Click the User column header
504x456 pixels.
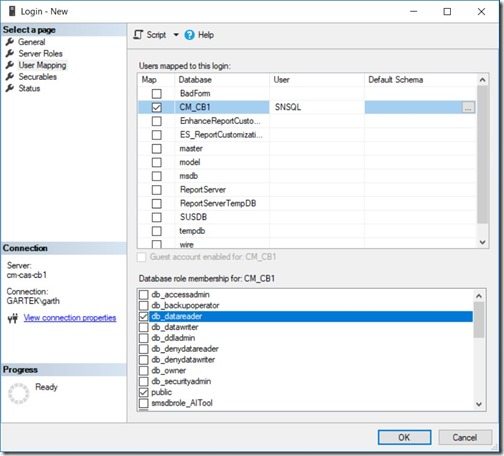tap(317, 80)
